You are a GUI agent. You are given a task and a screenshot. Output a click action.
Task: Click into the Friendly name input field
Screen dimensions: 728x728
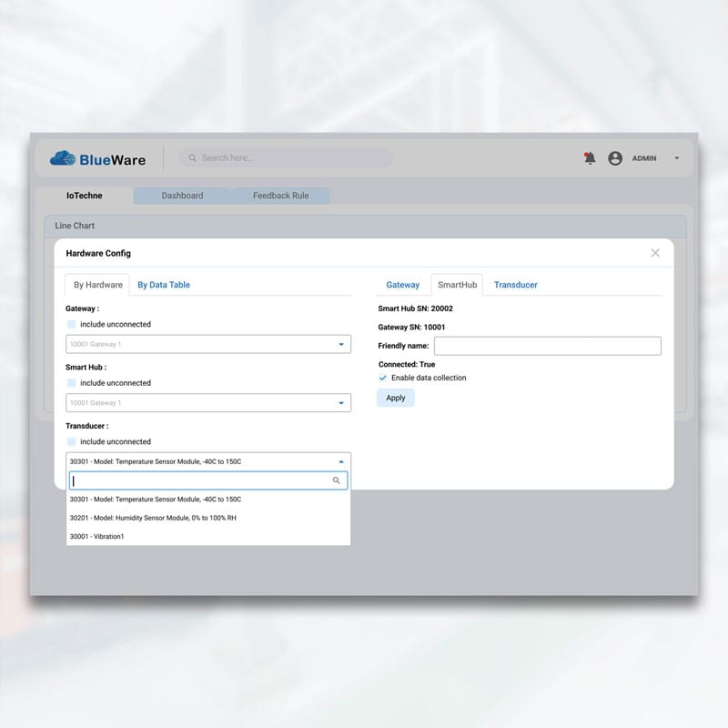pyautogui.click(x=547, y=346)
